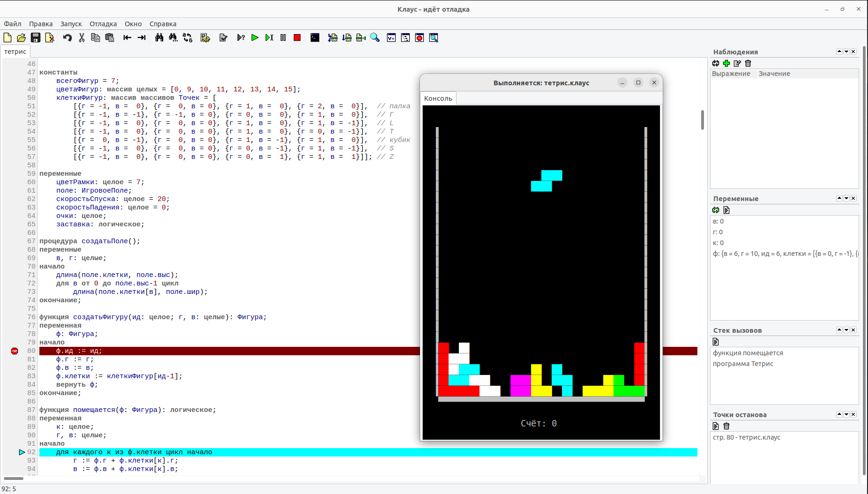This screenshot has height=494, width=868.
Task: Add a watch with green plus
Action: pyautogui.click(x=726, y=63)
